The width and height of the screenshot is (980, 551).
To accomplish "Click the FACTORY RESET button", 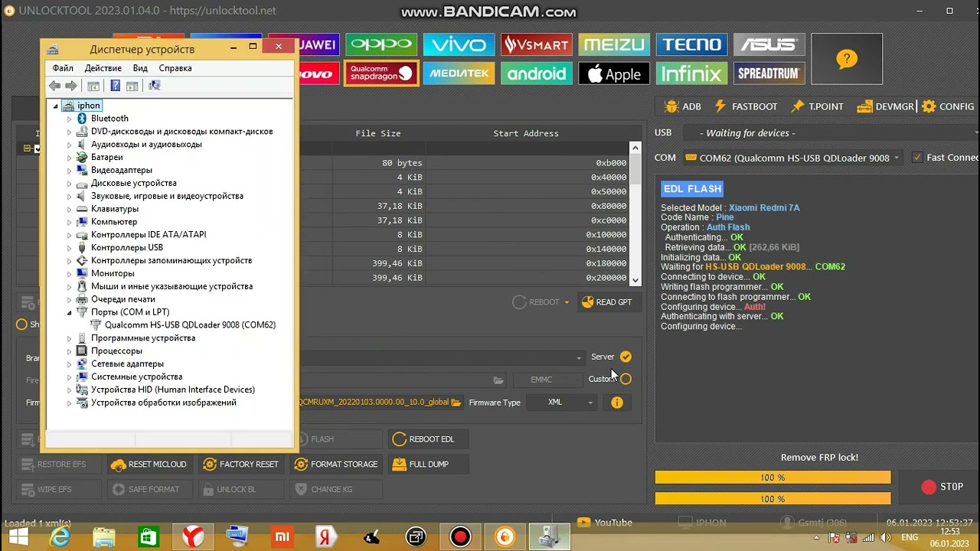I will pyautogui.click(x=240, y=465).
